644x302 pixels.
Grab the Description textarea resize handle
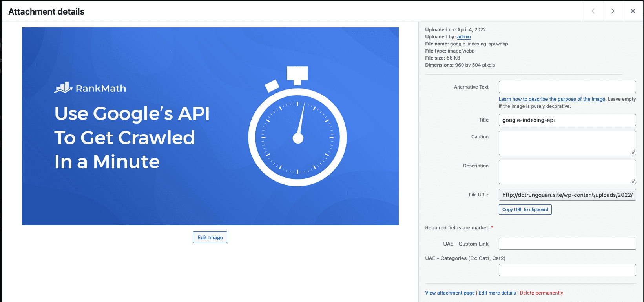click(633, 181)
